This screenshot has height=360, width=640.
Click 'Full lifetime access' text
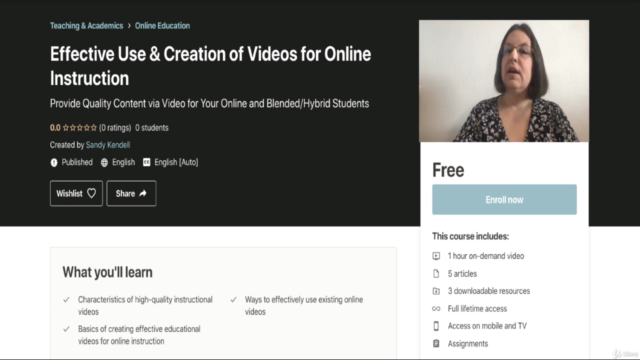coord(477,309)
